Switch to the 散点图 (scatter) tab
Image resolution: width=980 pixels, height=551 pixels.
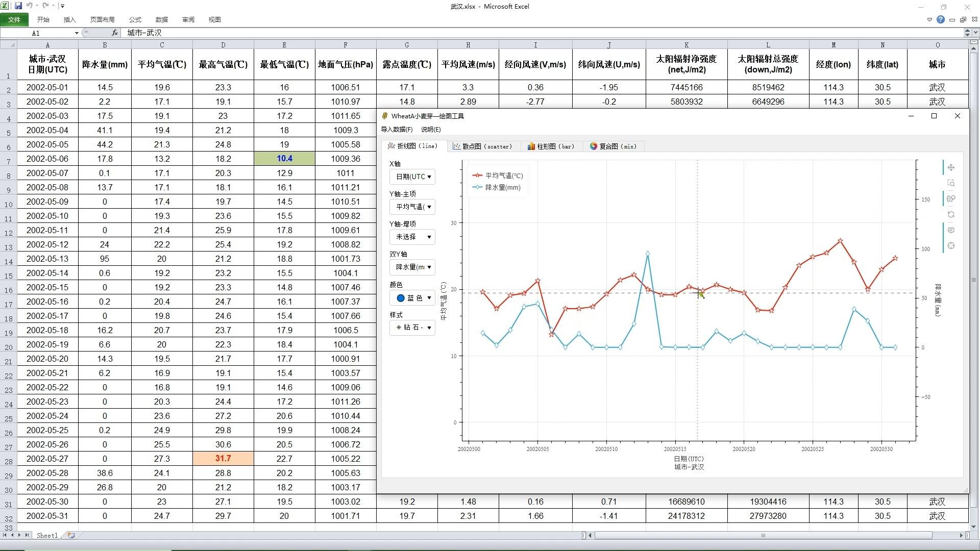pos(482,146)
